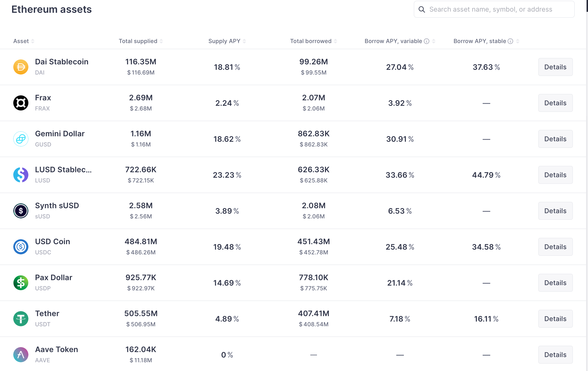Select the Pax Dollar name

54,278
